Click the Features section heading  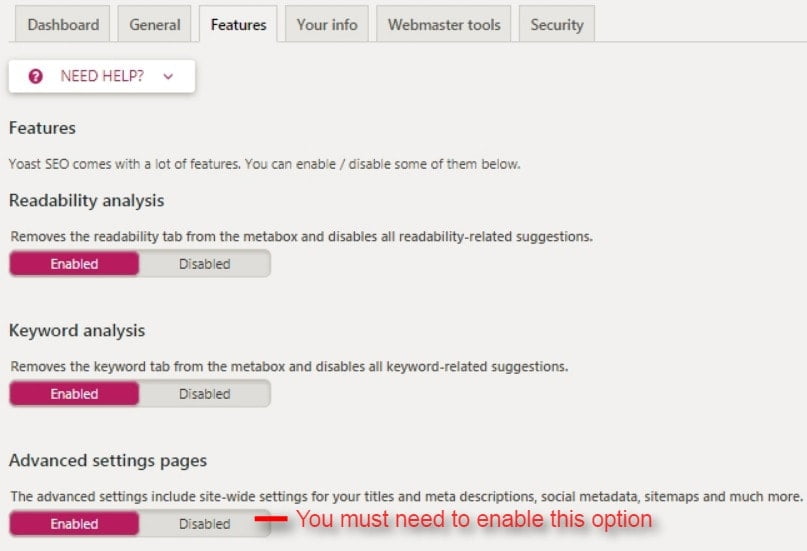tap(42, 128)
